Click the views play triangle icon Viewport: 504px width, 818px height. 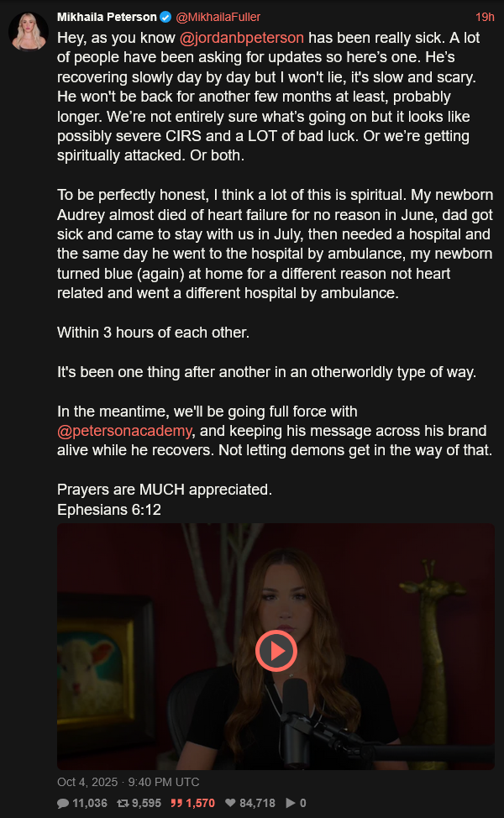[x=291, y=804]
